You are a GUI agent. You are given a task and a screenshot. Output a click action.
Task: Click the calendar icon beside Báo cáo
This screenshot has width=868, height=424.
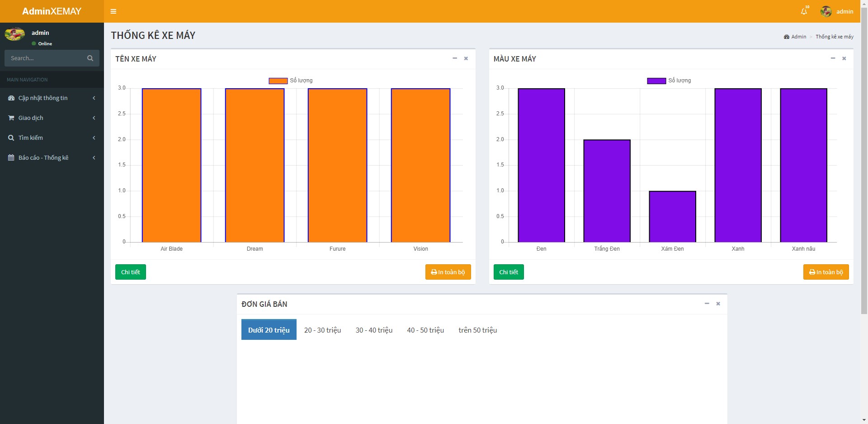(11, 157)
